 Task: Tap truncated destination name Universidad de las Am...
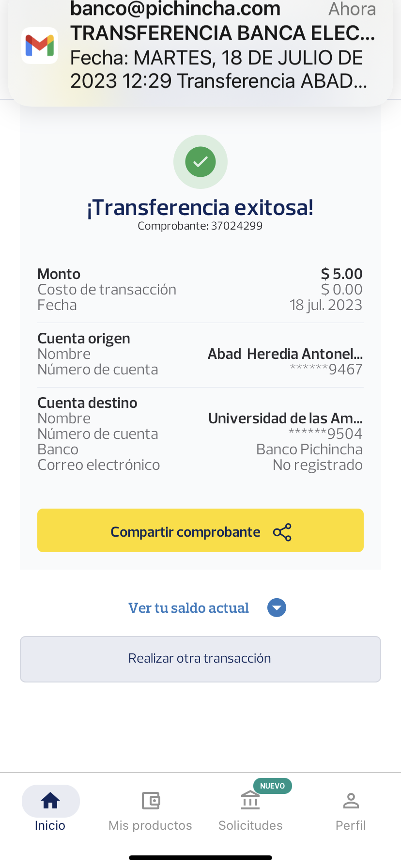285,418
